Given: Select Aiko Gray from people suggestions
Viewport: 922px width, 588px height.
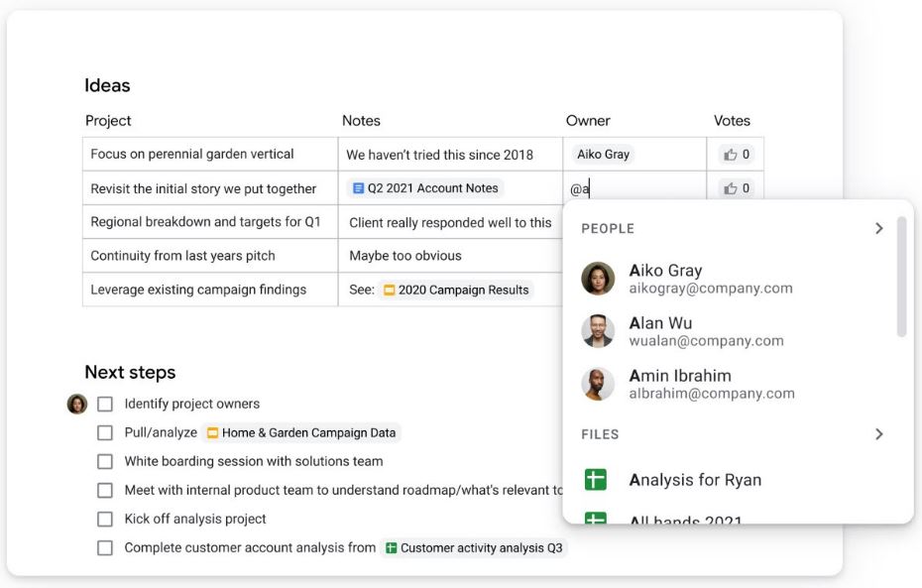Looking at the screenshot, I should tap(729, 279).
